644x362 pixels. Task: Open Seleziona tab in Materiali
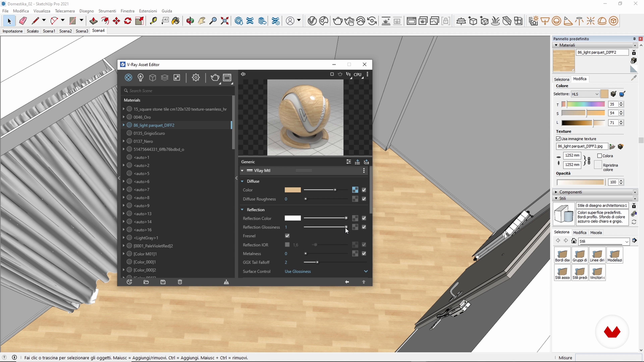pyautogui.click(x=561, y=79)
